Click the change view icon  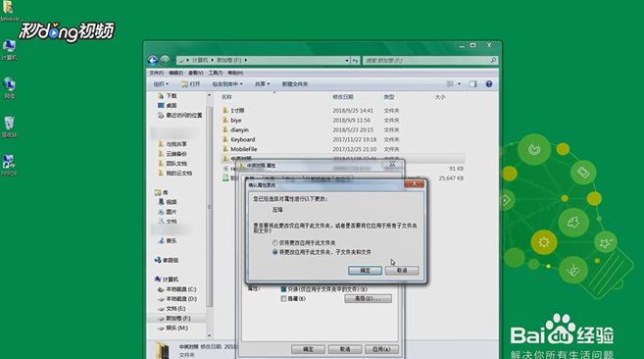(450, 84)
